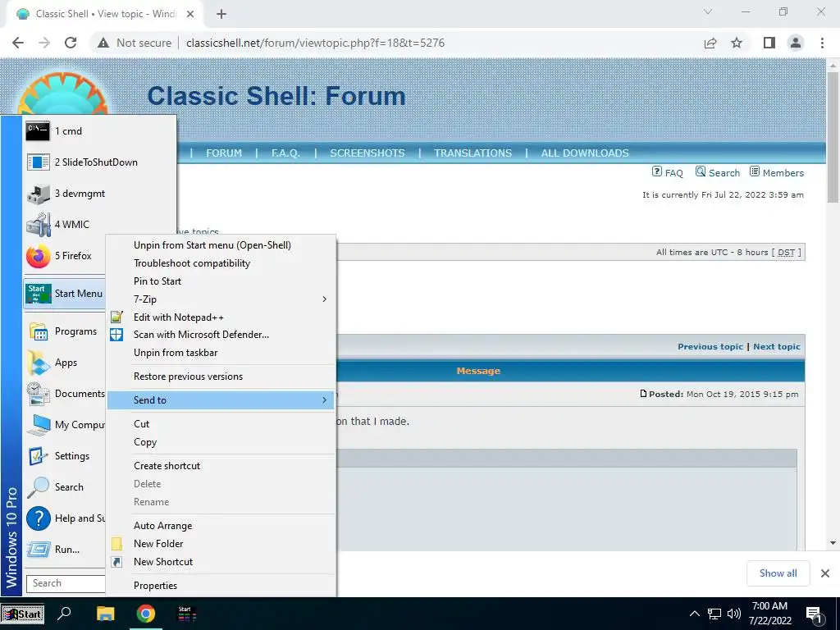The width and height of the screenshot is (840, 630).
Task: Open Chrome profile avatar
Action: (x=796, y=43)
